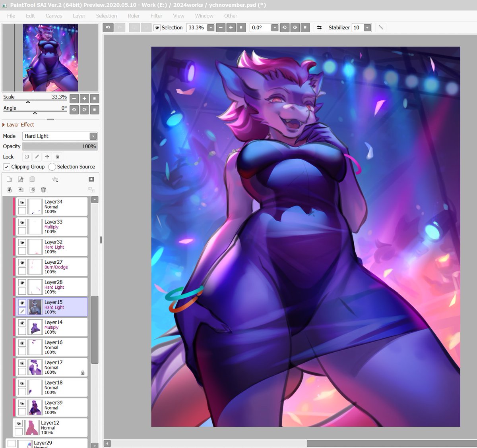Open the Layer menu
Image resolution: width=477 pixels, height=448 pixels.
tap(79, 16)
